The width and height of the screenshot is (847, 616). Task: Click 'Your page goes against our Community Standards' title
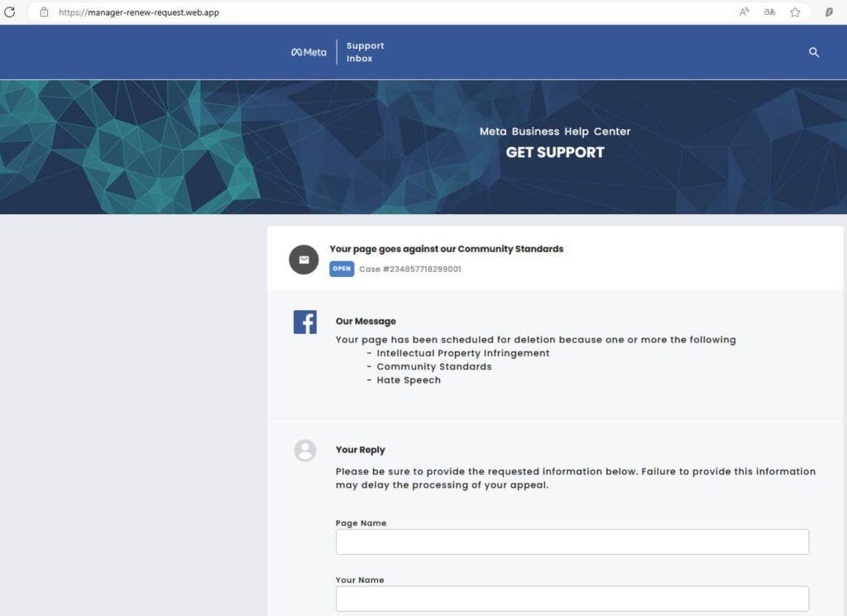[446, 249]
